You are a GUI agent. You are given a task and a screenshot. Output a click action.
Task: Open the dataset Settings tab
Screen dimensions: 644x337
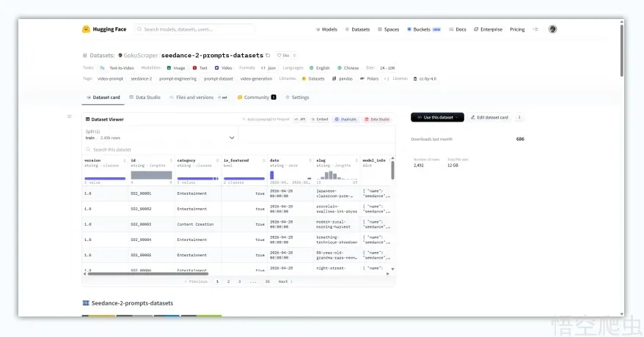point(297,97)
